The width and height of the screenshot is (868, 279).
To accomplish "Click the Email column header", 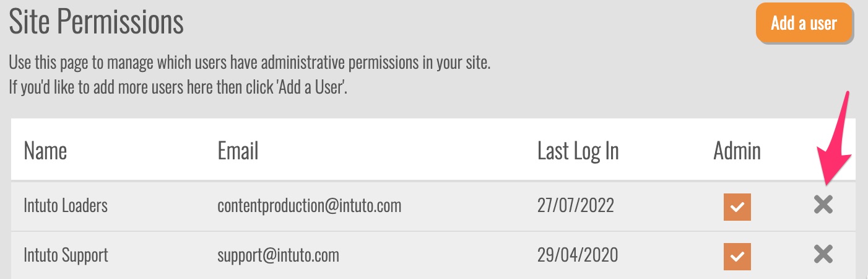I will tap(238, 151).
